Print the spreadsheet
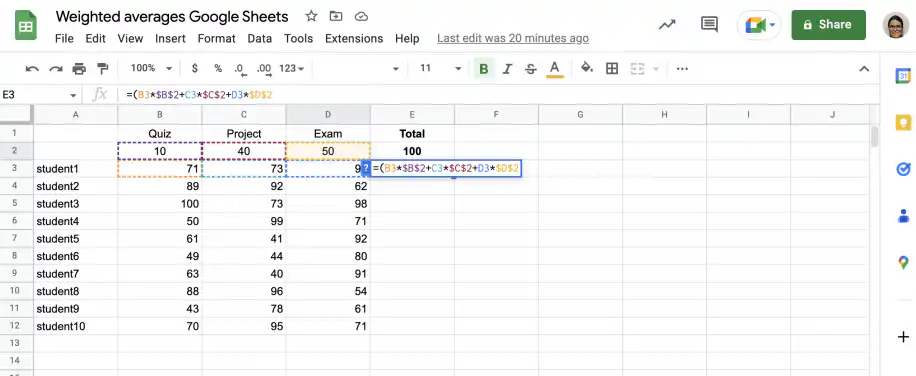916x376 pixels. (x=79, y=69)
